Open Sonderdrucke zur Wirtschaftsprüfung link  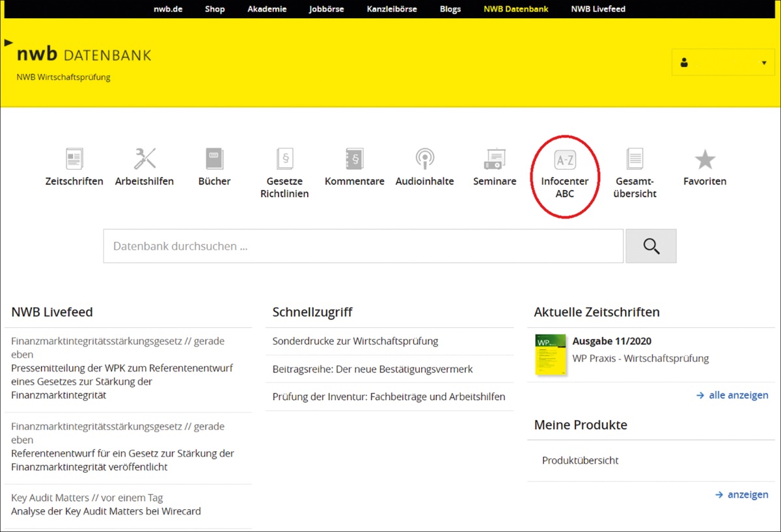(x=355, y=341)
